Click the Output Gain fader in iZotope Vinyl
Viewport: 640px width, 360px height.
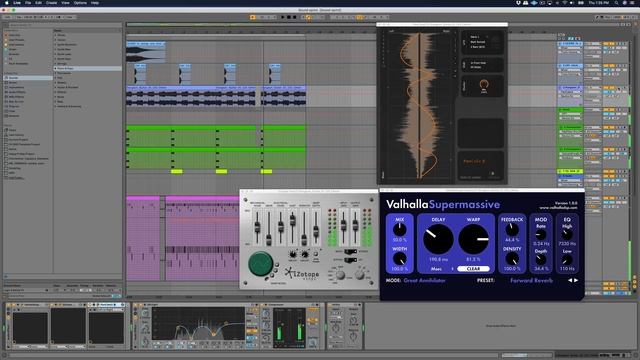coord(355,224)
